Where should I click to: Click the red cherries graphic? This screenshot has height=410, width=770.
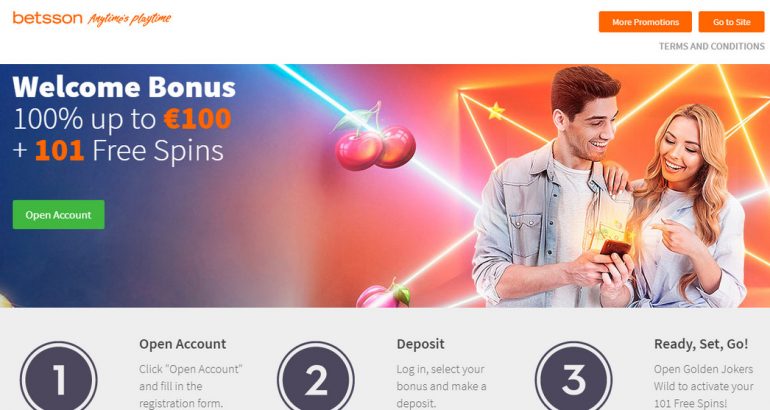tap(375, 139)
